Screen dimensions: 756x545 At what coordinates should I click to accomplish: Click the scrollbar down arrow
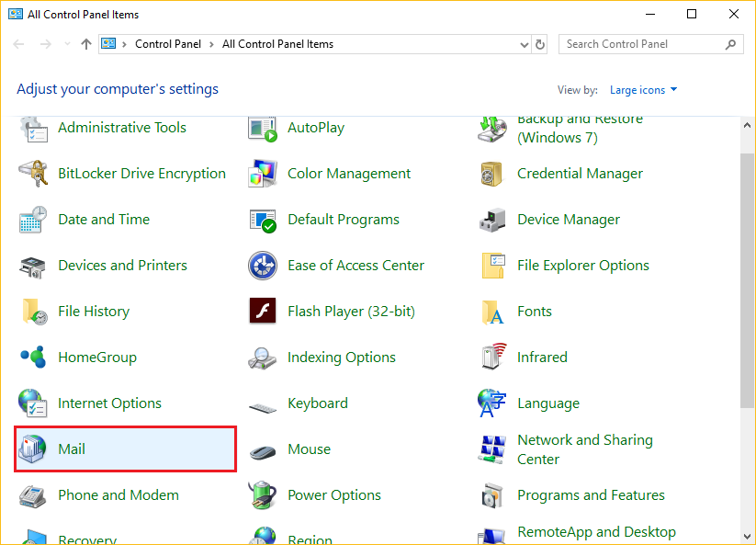click(x=748, y=537)
